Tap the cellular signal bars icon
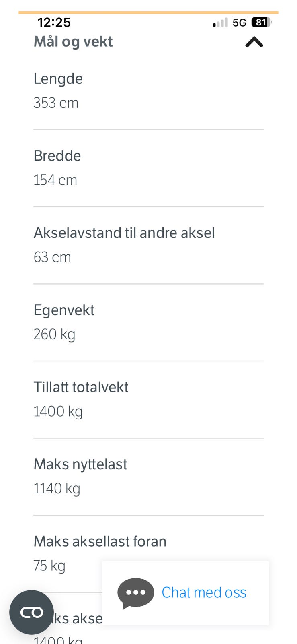 click(220, 23)
